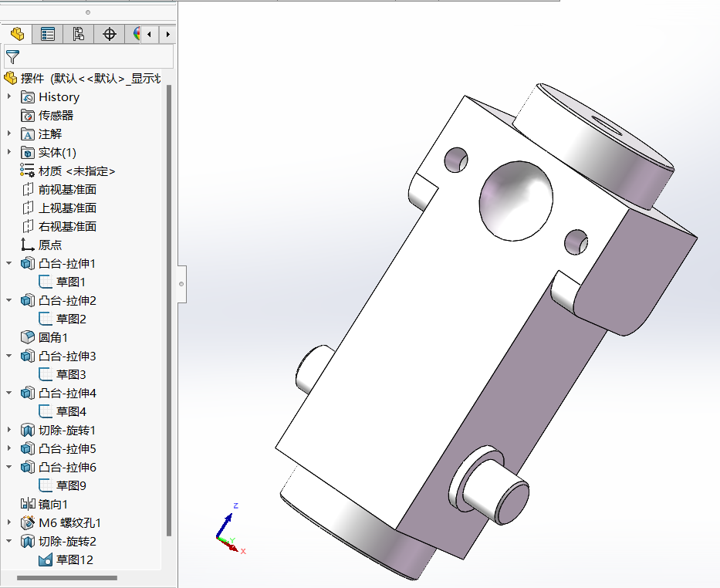Click the 凸台-拉伸5 extrude icon
720x588 pixels.
point(28,448)
